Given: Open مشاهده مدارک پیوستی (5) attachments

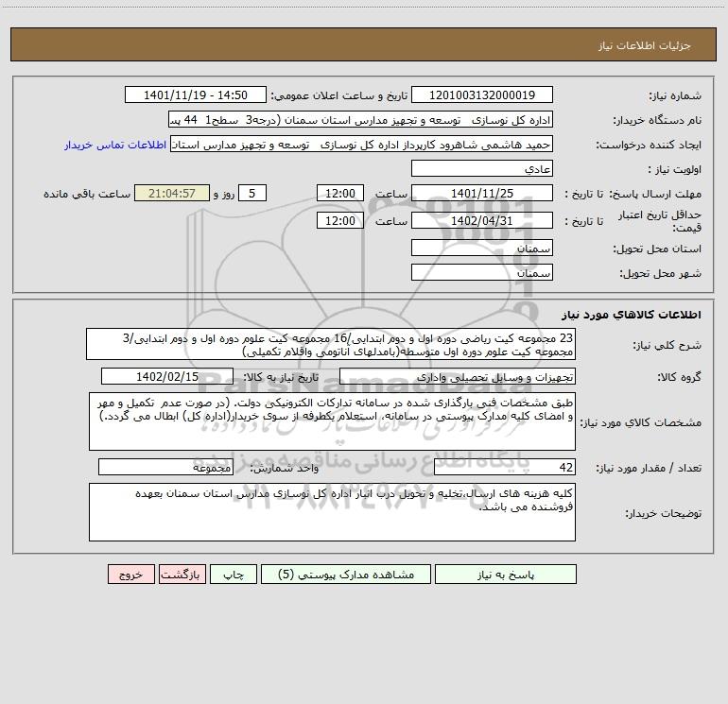Looking at the screenshot, I should tap(346, 574).
